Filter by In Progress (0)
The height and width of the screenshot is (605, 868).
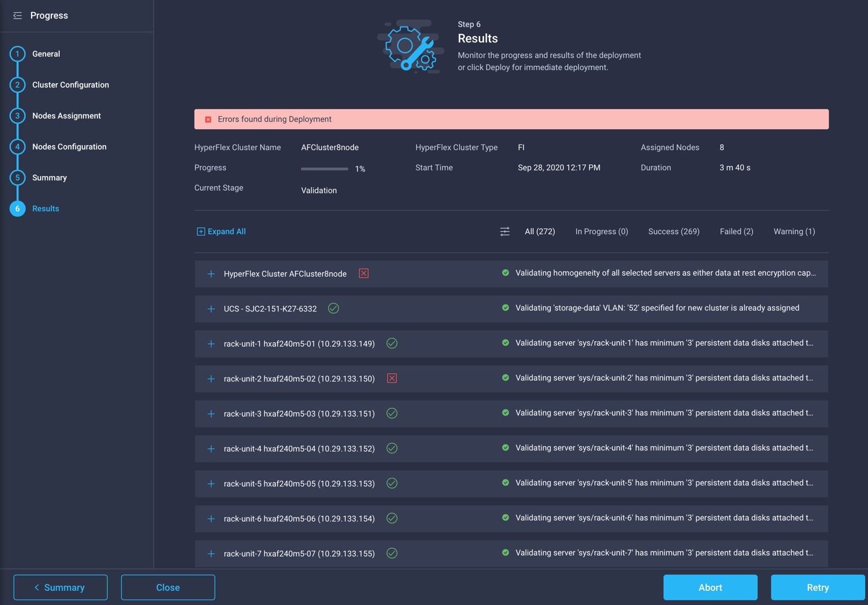(x=601, y=231)
